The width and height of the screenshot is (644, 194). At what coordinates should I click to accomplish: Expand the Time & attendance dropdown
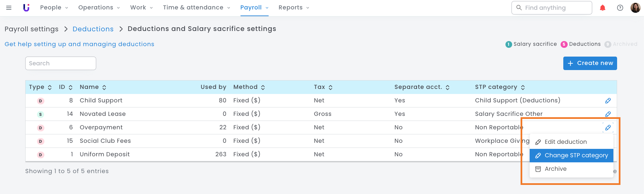click(x=196, y=8)
